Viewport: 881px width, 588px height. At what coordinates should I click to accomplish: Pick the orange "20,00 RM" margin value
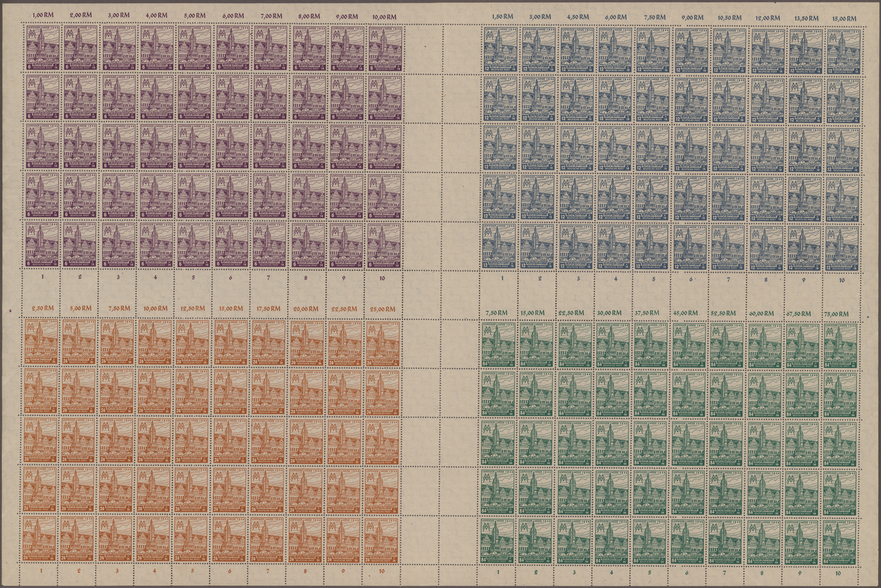tap(306, 309)
